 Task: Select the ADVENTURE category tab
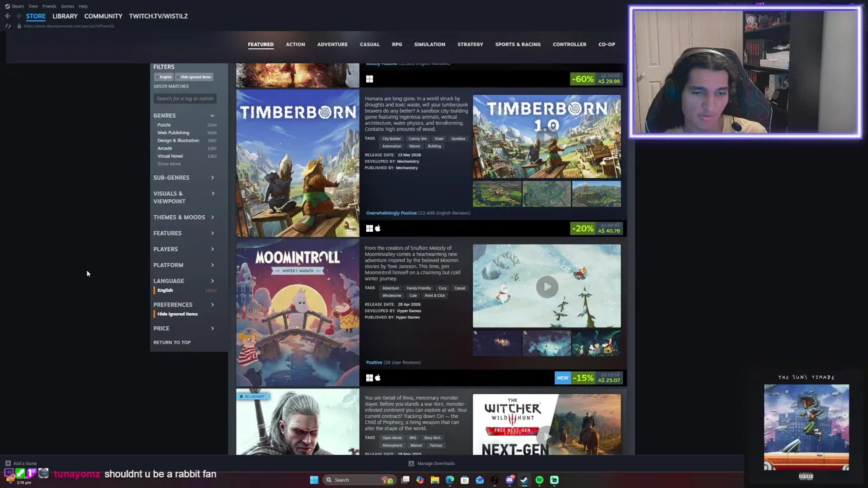point(332,45)
